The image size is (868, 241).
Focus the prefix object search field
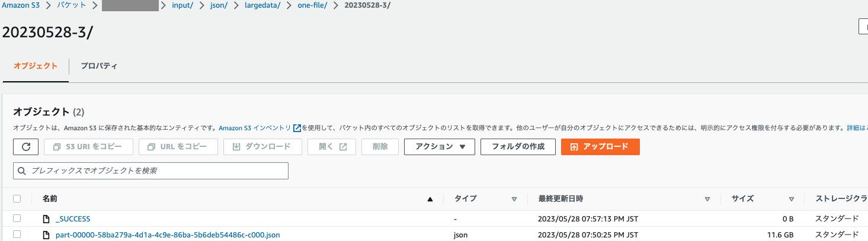coord(150,171)
